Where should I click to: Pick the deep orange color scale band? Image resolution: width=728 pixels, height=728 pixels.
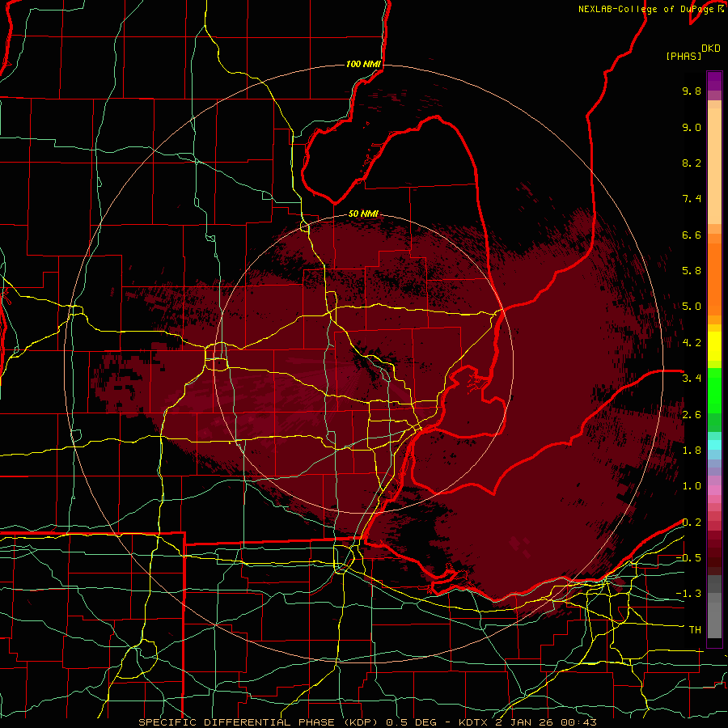714,280
